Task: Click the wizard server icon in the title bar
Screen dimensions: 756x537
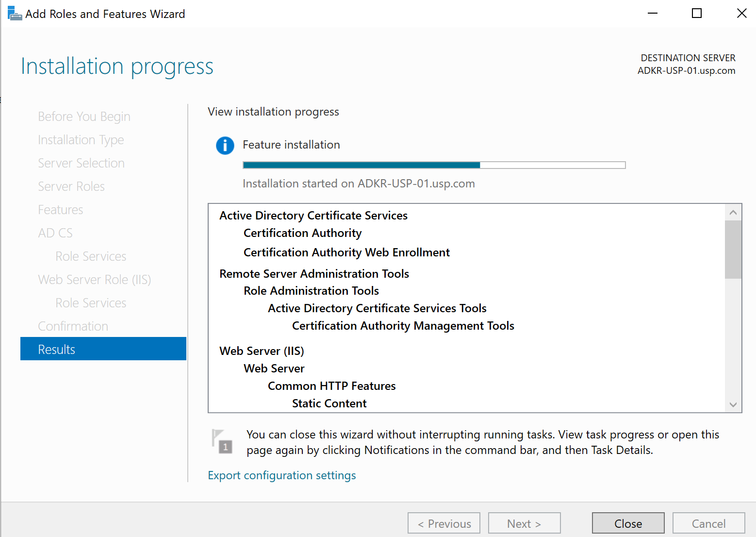Action: coord(15,14)
